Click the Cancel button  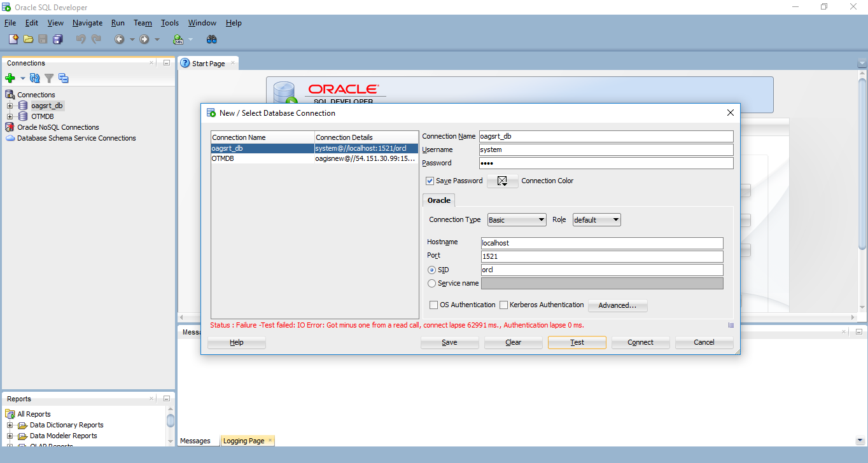[x=704, y=342]
